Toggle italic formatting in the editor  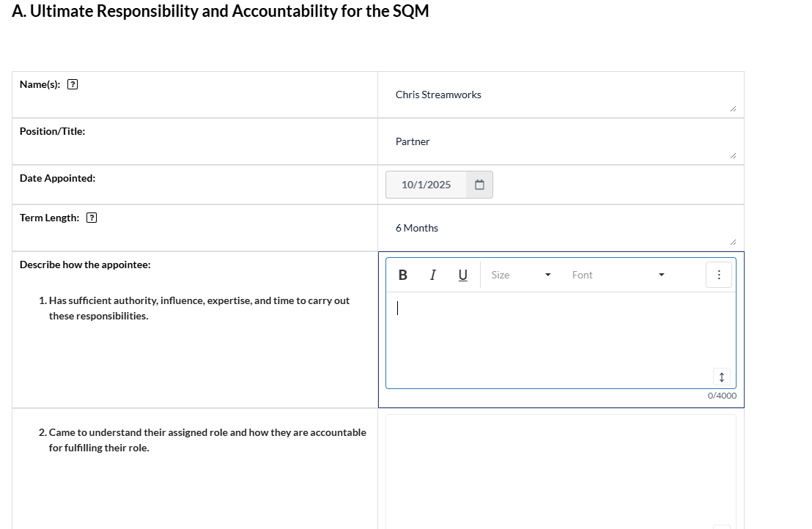click(x=432, y=275)
